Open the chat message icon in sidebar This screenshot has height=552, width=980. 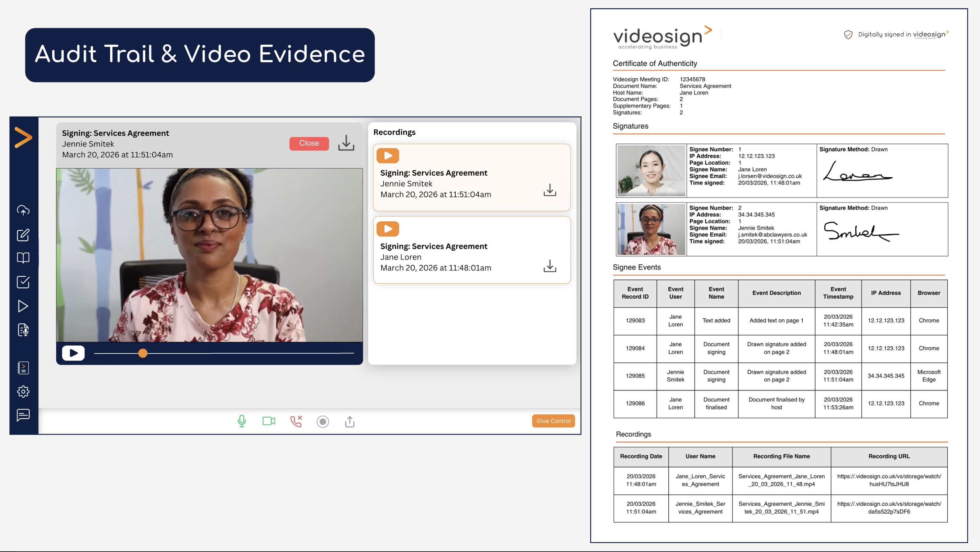tap(23, 415)
